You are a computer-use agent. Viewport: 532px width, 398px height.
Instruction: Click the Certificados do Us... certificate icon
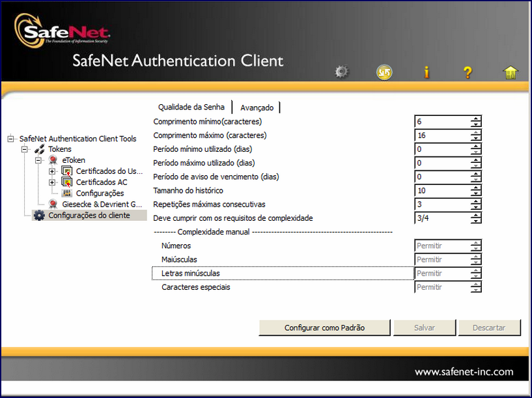click(x=67, y=171)
